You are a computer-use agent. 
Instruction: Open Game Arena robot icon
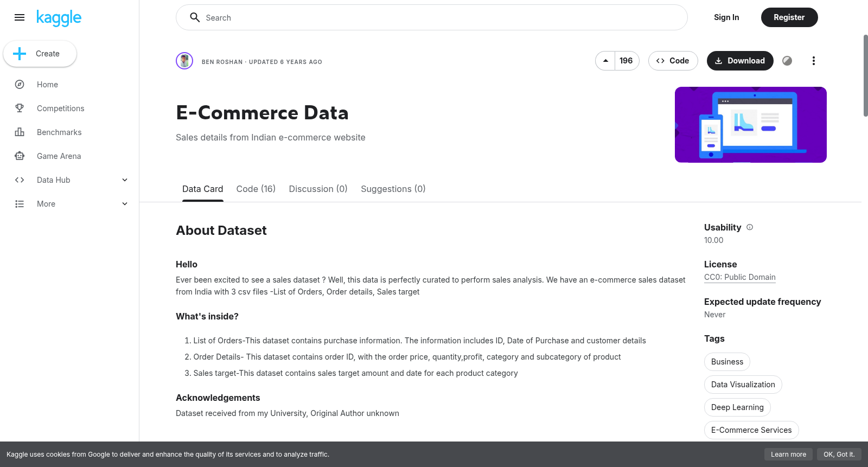pos(20,156)
